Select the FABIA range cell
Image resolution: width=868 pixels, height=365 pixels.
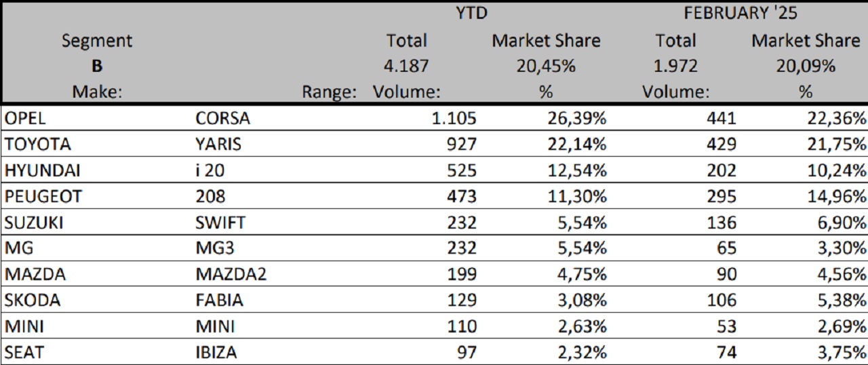point(219,300)
